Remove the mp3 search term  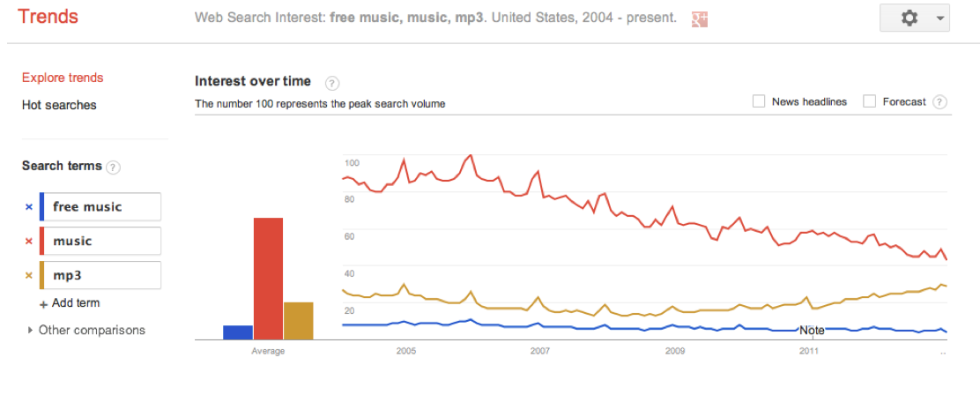tap(28, 276)
